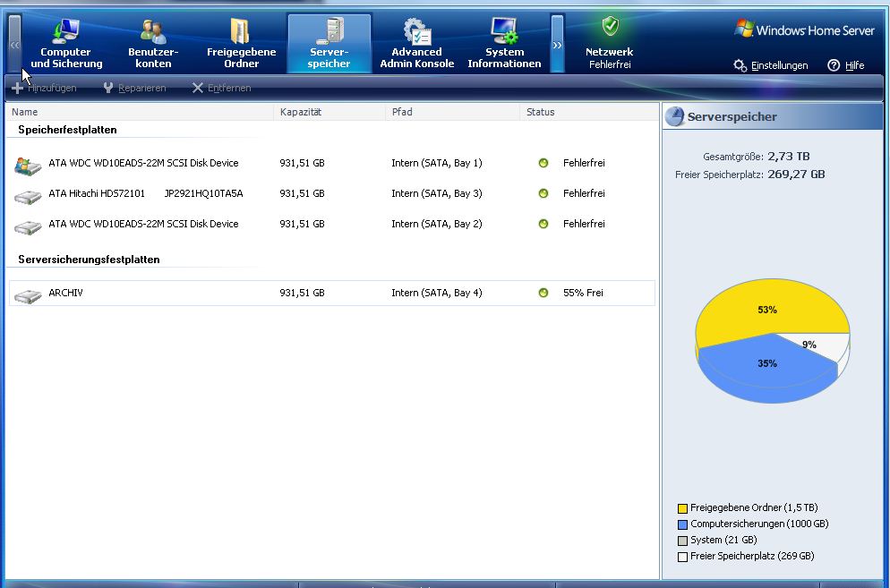
Task: Click the white 9% pie chart slice
Action: (817, 346)
